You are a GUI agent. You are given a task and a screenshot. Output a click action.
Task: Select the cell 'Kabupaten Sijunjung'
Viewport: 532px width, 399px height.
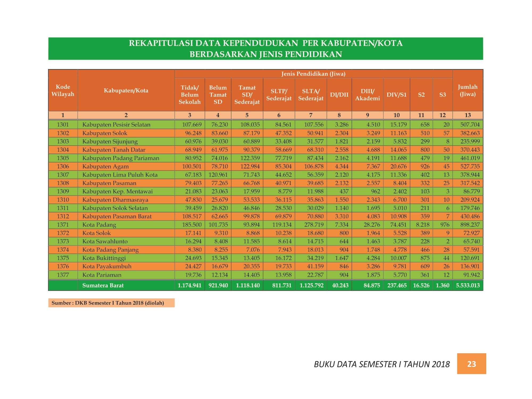coord(126,141)
